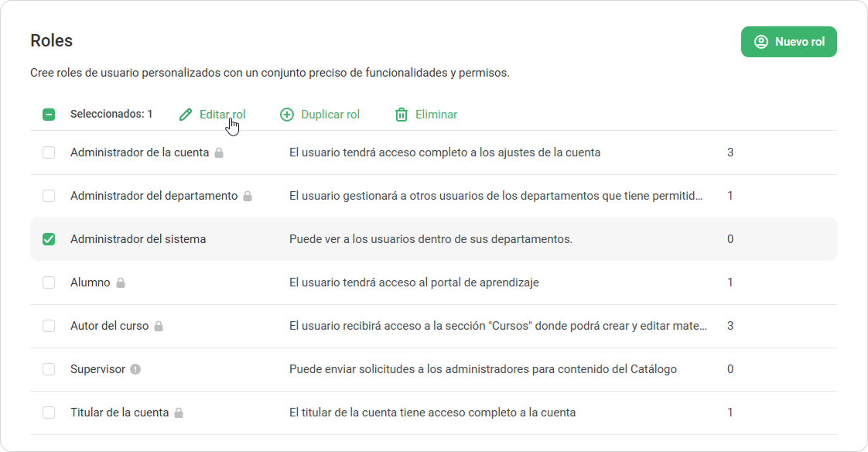The height and width of the screenshot is (452, 868).
Task: Click the lock icon next to Autor del curso
Action: (x=159, y=327)
